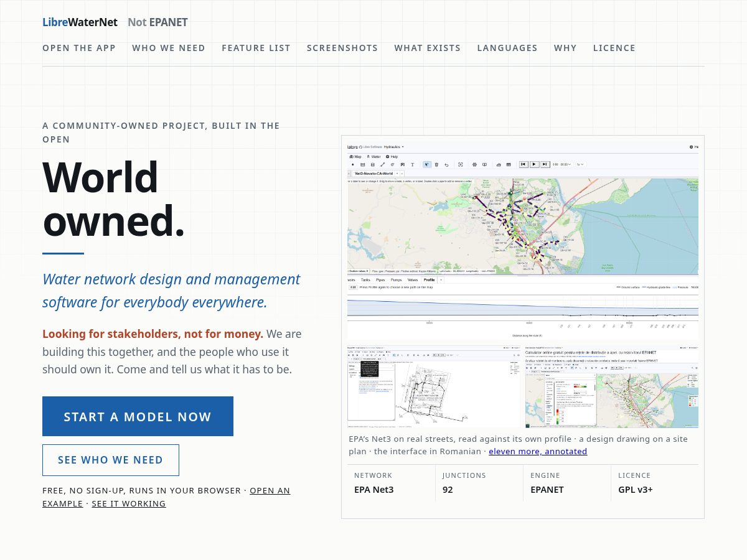Click Play in the embedded app screenshot

[534, 164]
